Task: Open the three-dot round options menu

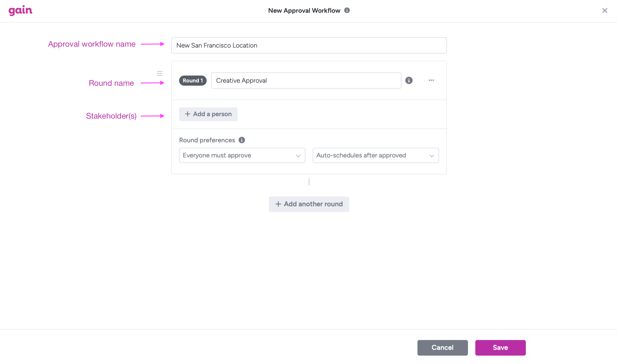Action: point(431,80)
